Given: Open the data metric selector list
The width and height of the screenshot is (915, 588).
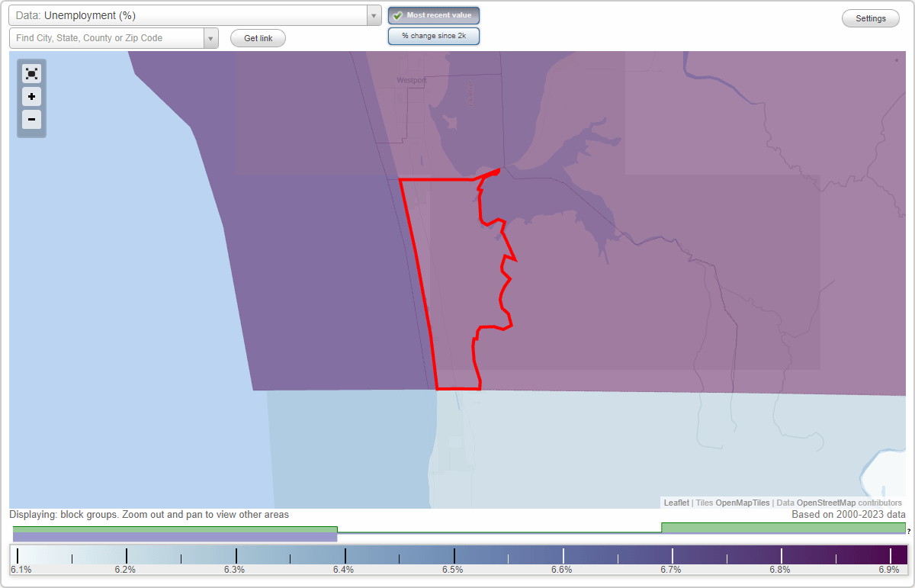Looking at the screenshot, I should 191,14.
